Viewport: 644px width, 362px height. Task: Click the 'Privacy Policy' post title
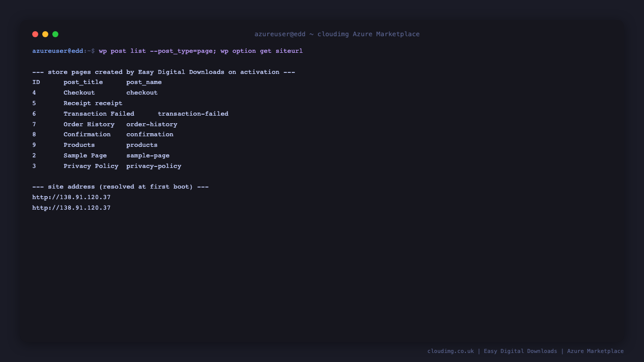91,166
